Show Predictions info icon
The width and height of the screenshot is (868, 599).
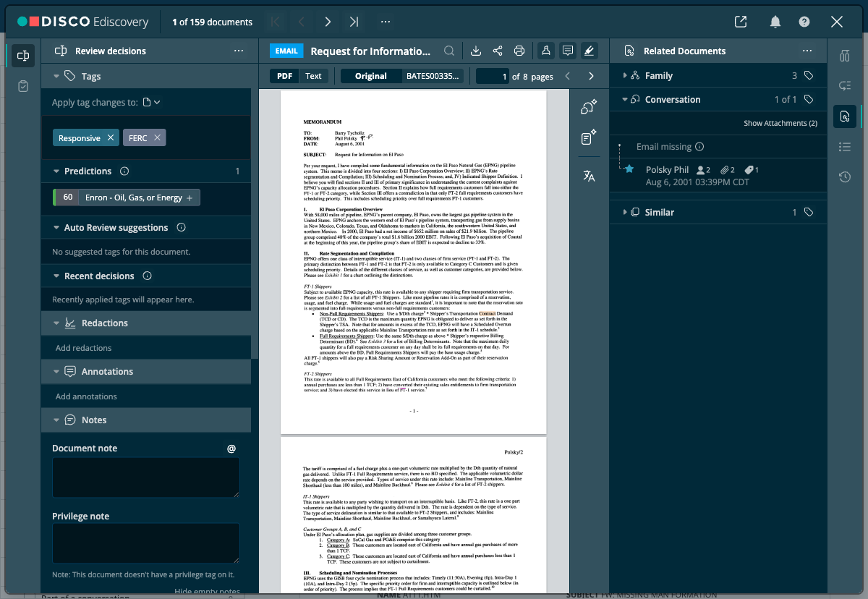coord(124,171)
